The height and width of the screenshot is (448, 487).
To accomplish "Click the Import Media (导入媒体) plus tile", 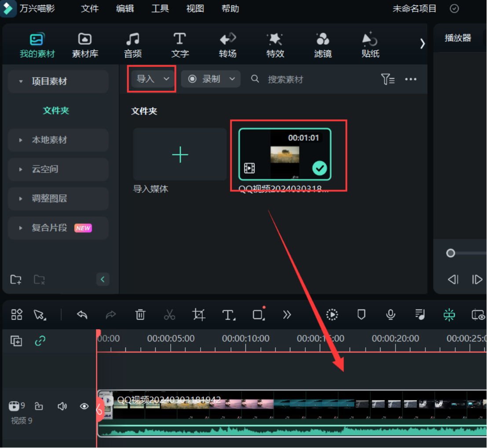I will pos(180,154).
